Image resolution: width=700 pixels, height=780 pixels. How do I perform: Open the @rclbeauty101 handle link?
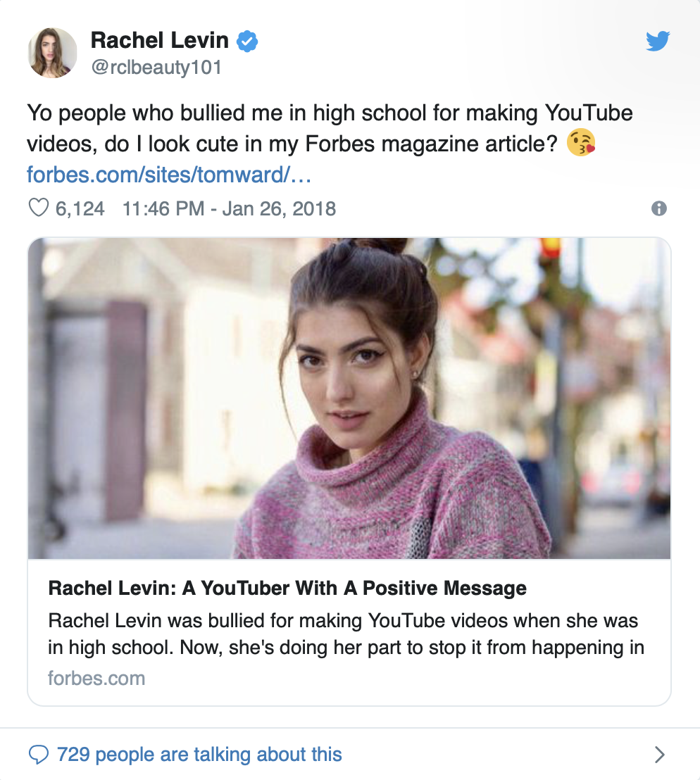tap(156, 68)
